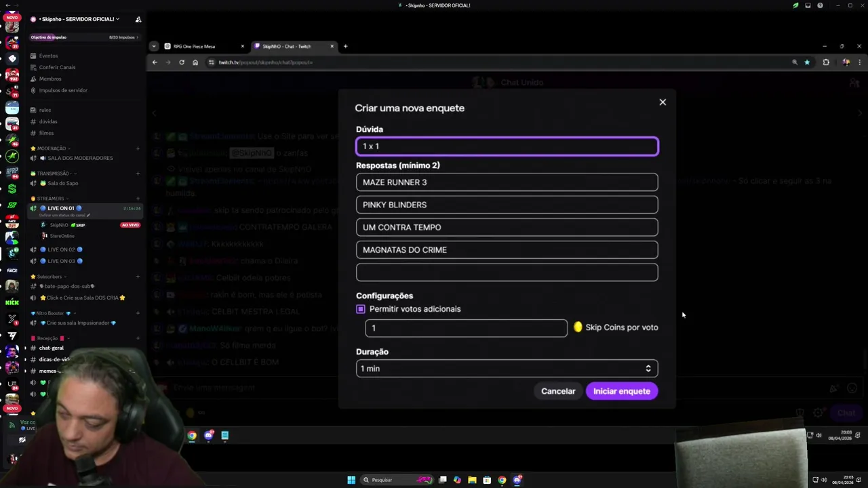Close the SkipNhO Chat Twitch tab
The image size is (868, 488).
pyautogui.click(x=332, y=46)
